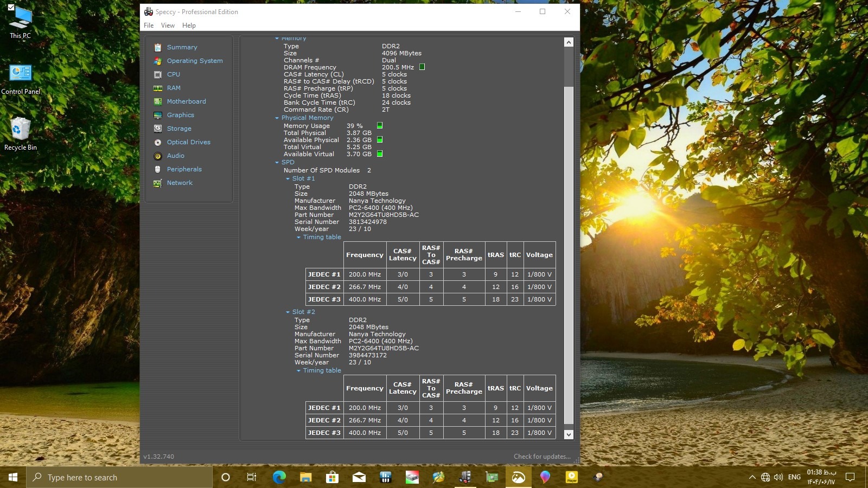The image size is (868, 488).
Task: Click the version v1.32.740 text
Action: point(159,457)
